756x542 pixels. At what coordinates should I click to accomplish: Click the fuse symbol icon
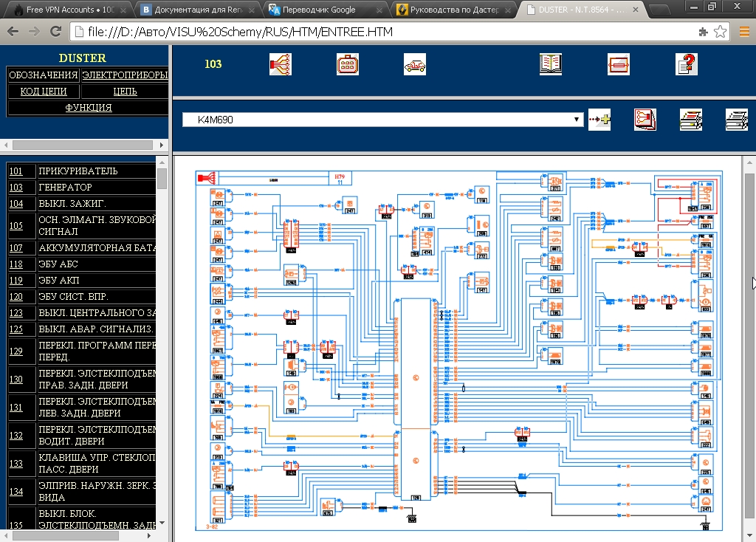click(x=618, y=64)
